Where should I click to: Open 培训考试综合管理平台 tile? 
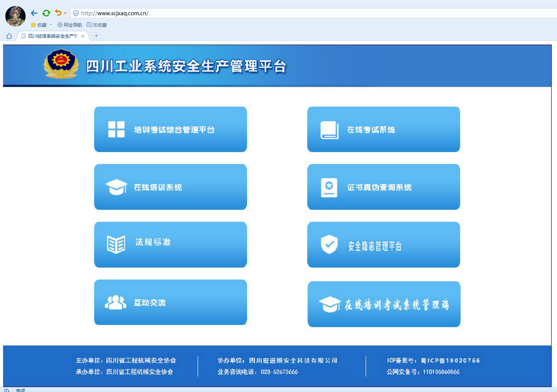coord(170,130)
